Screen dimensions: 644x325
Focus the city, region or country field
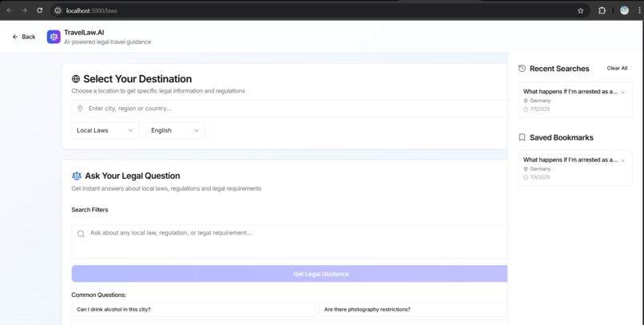289,109
